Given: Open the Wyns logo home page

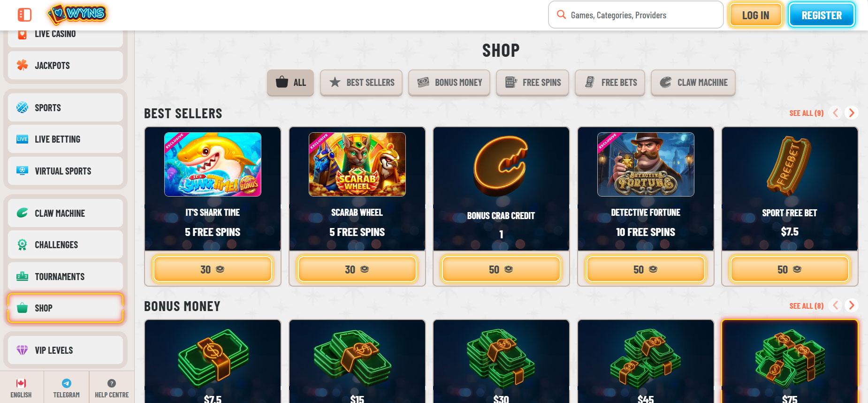Looking at the screenshot, I should tap(77, 15).
